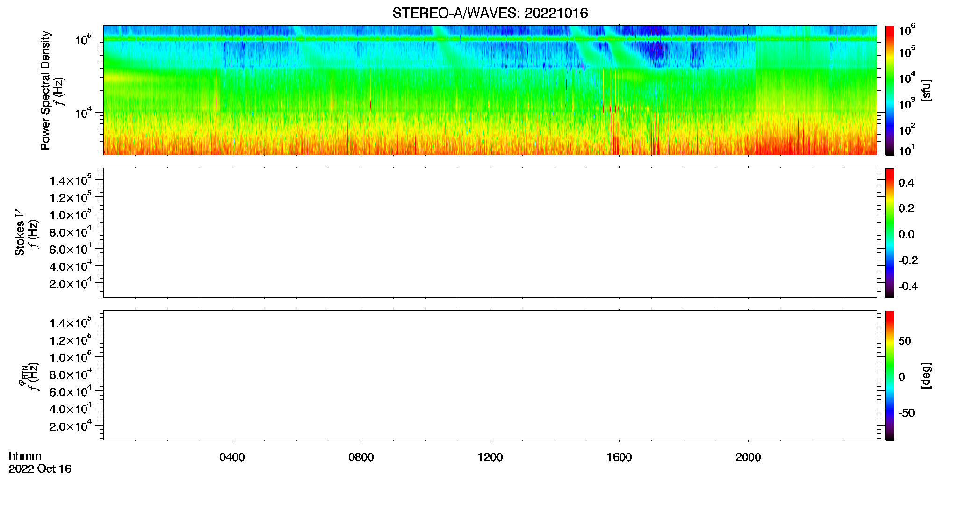980x505 pixels.
Task: Click the 0800 time tick label
Action: [361, 457]
